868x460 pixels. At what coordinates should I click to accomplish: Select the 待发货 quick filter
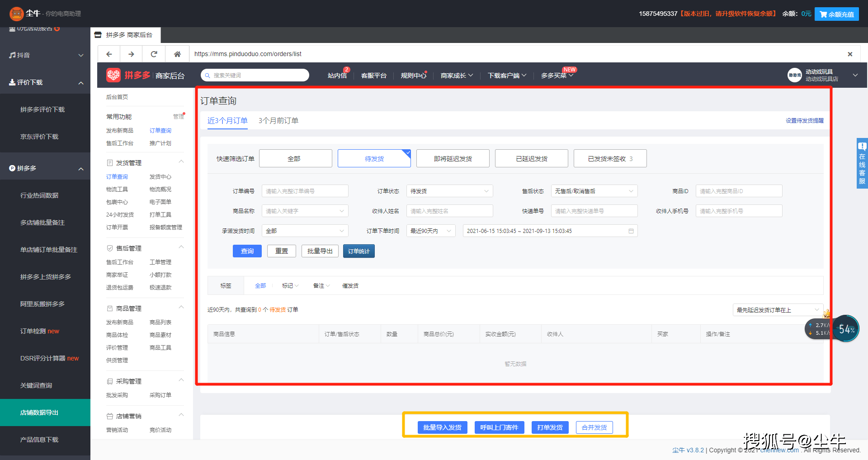[x=374, y=159]
